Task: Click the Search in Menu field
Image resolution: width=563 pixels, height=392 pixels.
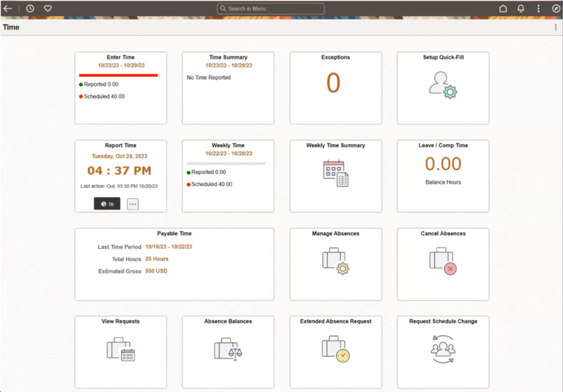Action: (270, 8)
